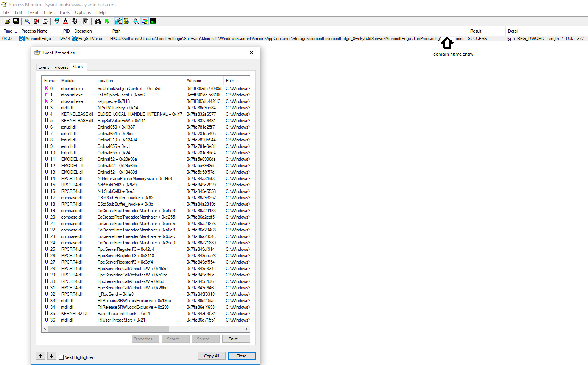Click the Clear display eraser icon
The height and width of the screenshot is (365, 588).
45,21
